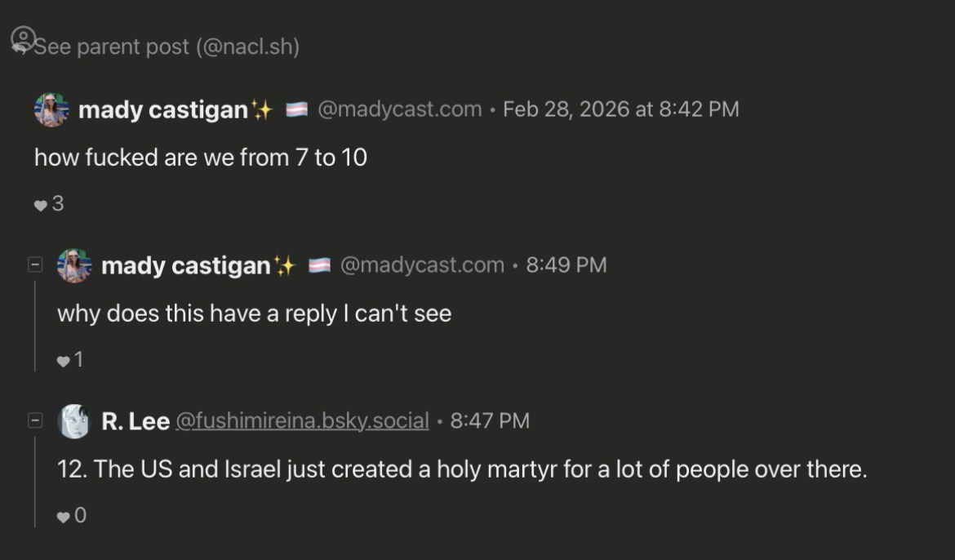Click the heart on "why does this have a reply"
Image resolution: width=955 pixels, height=560 pixels.
point(64,361)
